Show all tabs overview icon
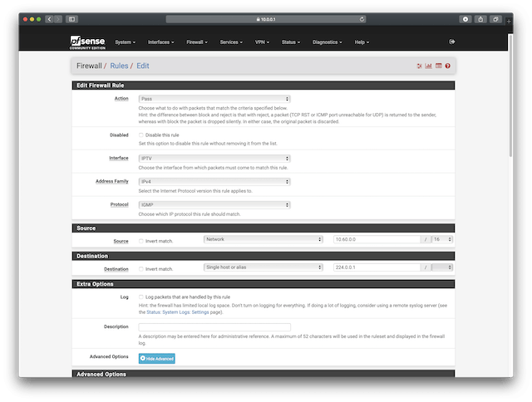Image resolution: width=532 pixels, height=402 pixels. [495, 19]
